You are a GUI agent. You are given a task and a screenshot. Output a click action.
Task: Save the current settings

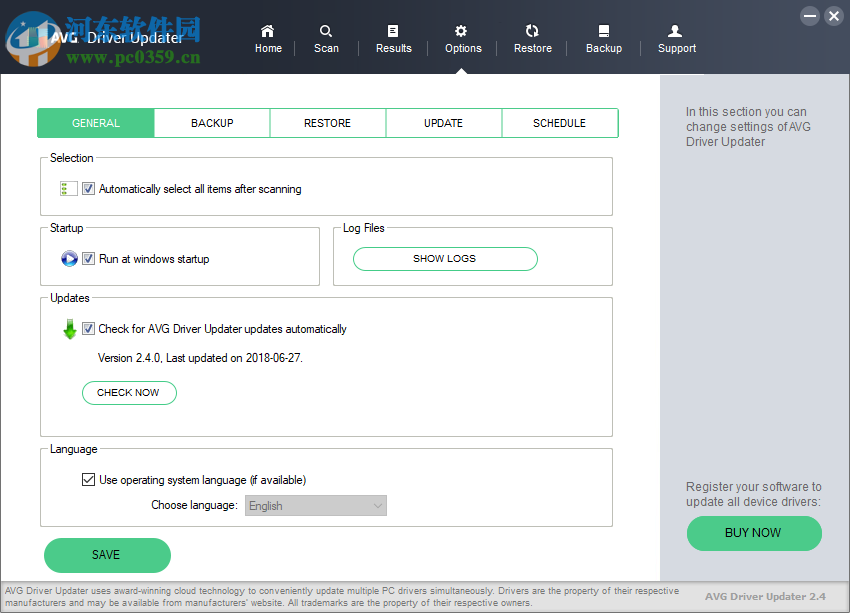click(106, 555)
